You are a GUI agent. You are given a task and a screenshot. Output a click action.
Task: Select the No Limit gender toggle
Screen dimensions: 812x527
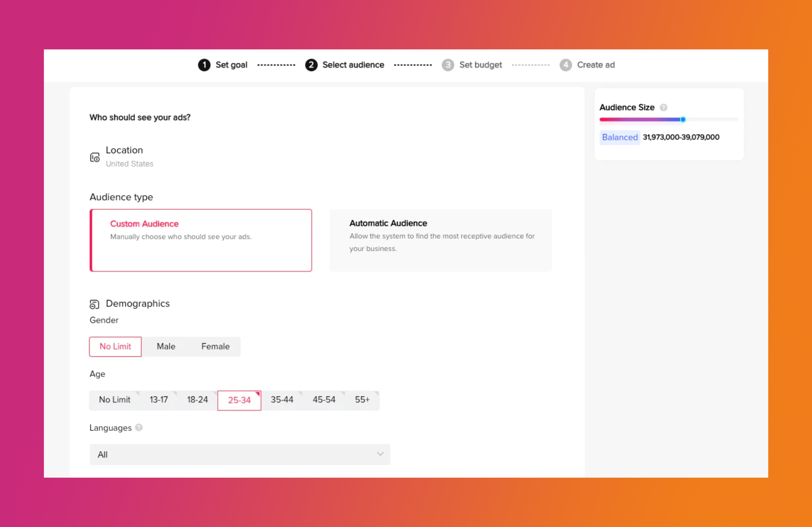[x=115, y=346]
